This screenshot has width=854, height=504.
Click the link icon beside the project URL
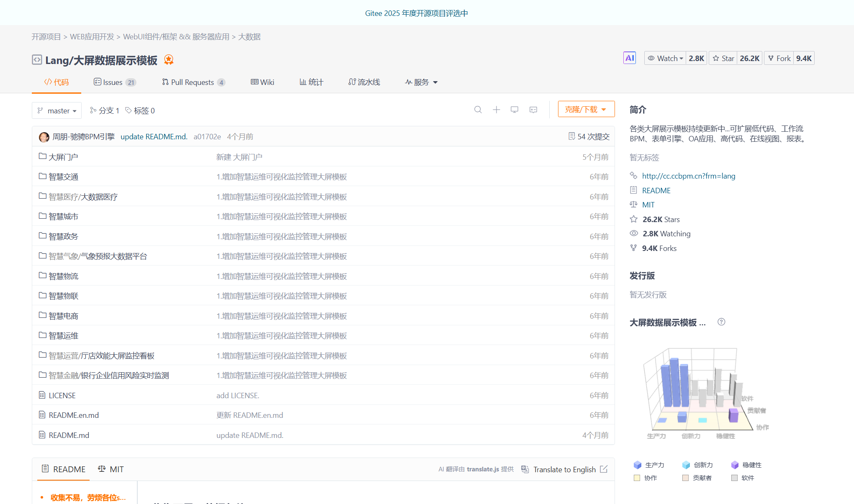(x=634, y=176)
